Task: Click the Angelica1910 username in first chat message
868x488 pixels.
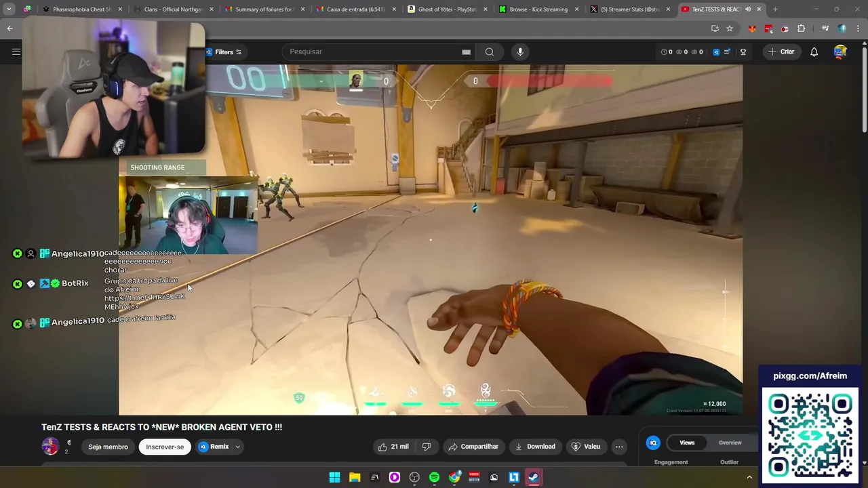Action: pyautogui.click(x=78, y=253)
